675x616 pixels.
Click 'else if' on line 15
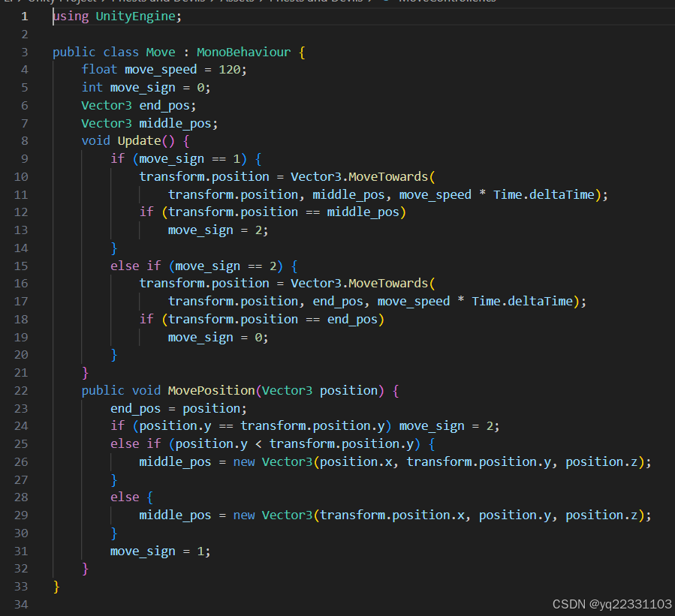pos(136,266)
